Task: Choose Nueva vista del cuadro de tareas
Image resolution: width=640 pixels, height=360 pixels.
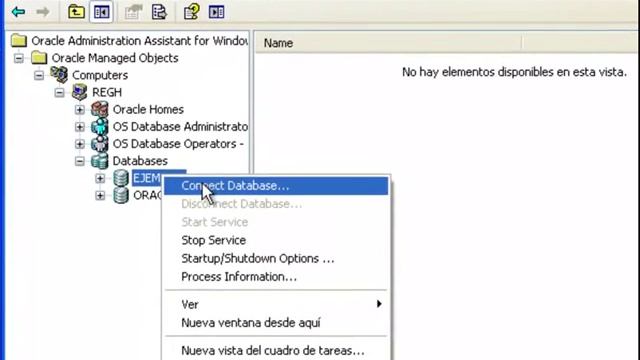Action: point(276,350)
